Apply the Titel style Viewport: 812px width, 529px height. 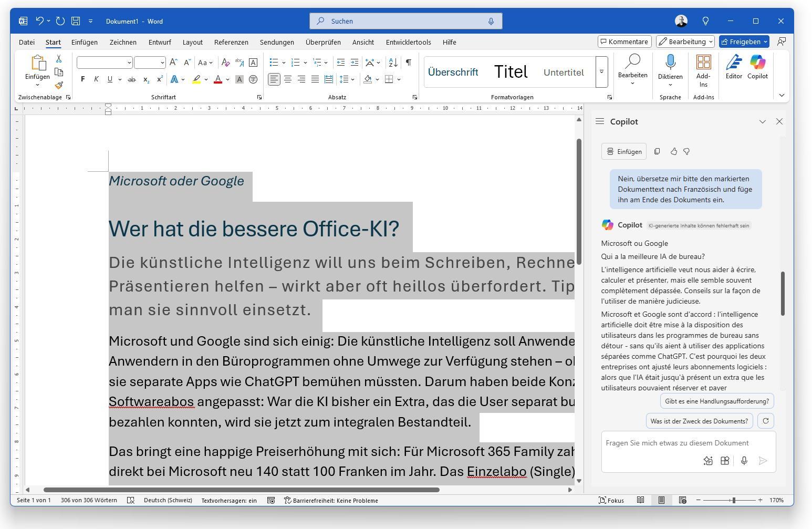click(511, 72)
